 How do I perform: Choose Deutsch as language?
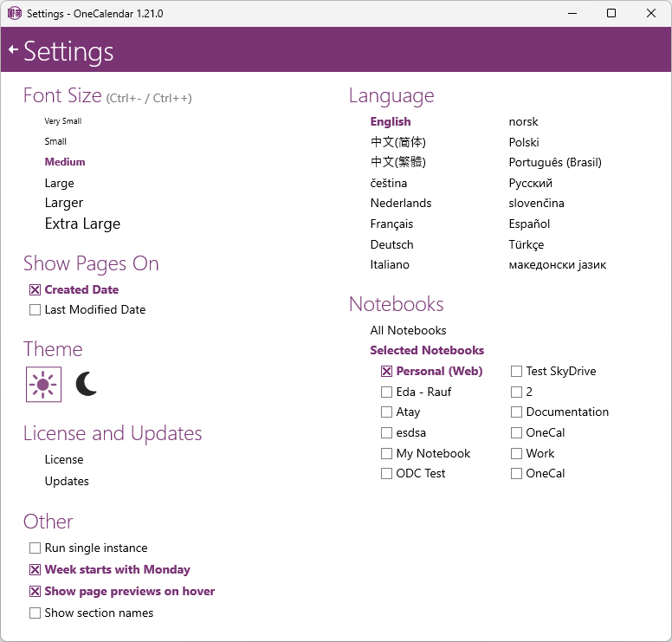(x=391, y=244)
